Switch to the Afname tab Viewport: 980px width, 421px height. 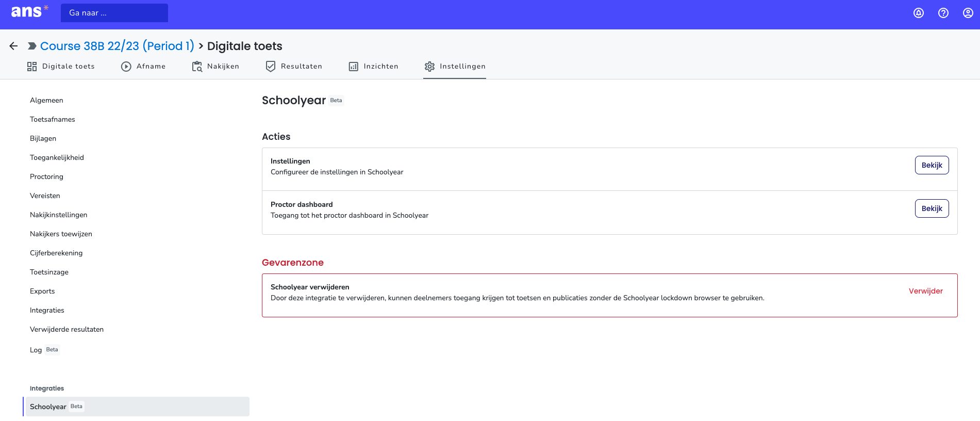click(143, 67)
